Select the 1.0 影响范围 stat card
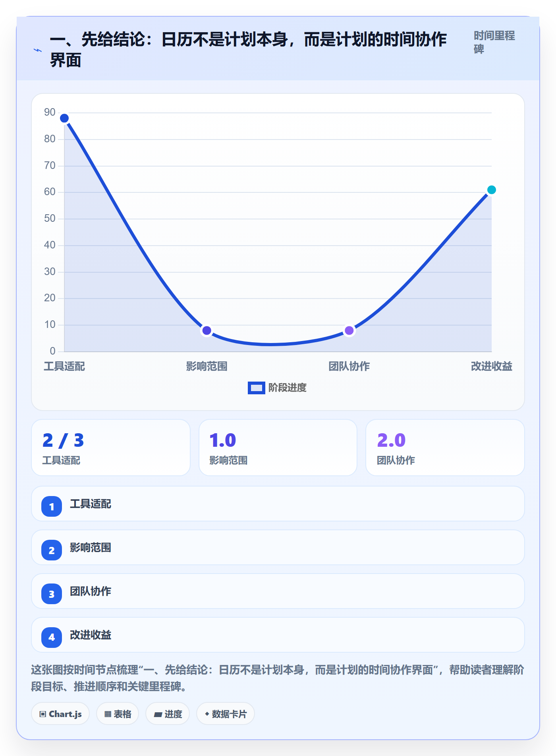Viewport: 556px width, 756px height. (278, 448)
